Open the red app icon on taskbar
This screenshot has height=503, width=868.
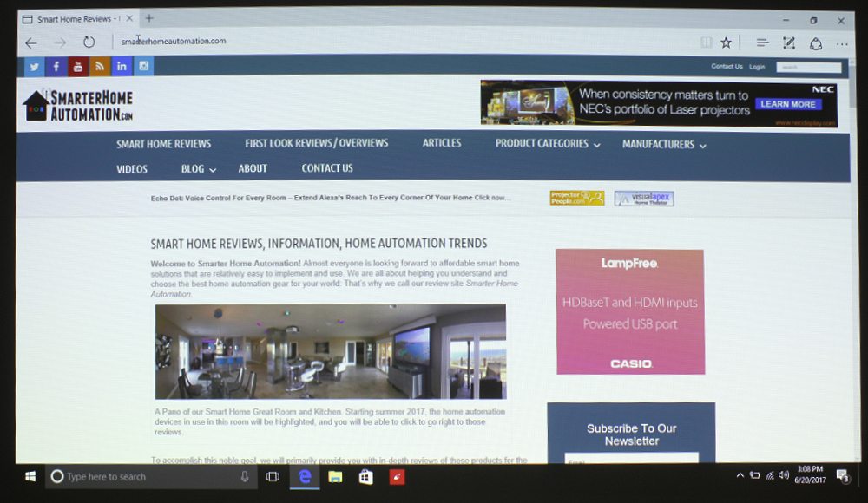pyautogui.click(x=397, y=476)
